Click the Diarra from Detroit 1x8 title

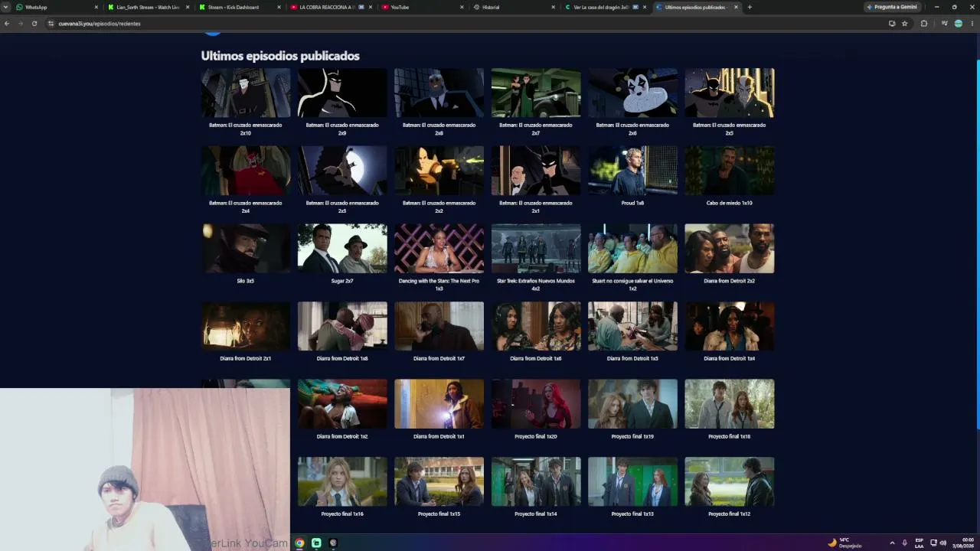[x=342, y=358]
